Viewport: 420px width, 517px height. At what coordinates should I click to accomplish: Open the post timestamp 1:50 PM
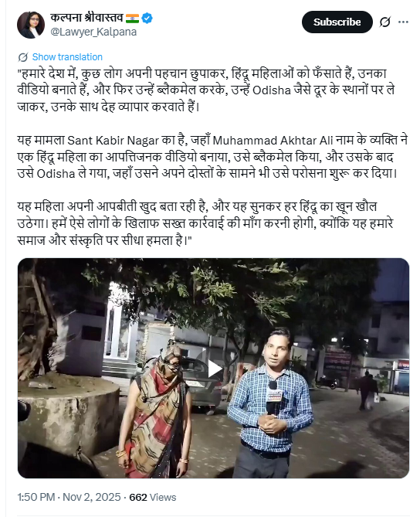click(36, 497)
